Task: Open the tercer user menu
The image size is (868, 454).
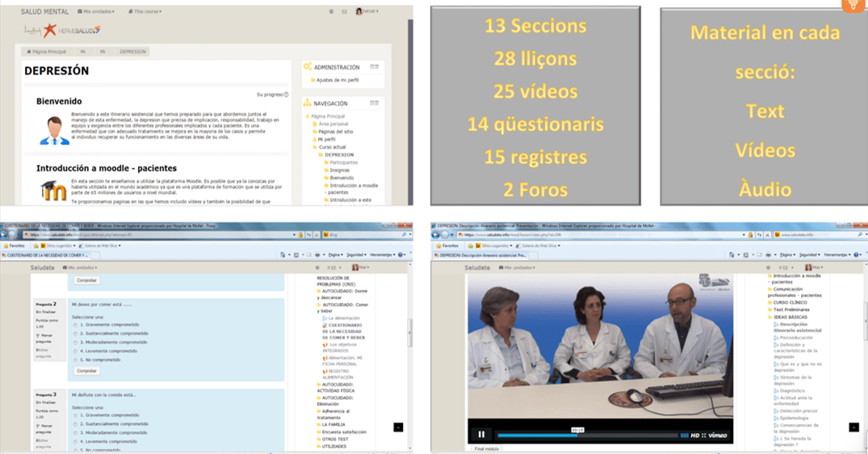Action: click(367, 11)
